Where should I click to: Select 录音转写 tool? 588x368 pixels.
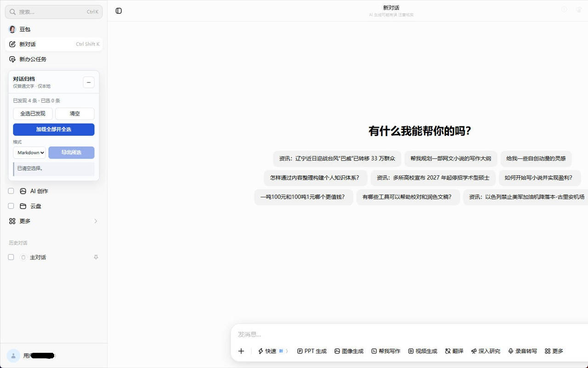coord(522,351)
